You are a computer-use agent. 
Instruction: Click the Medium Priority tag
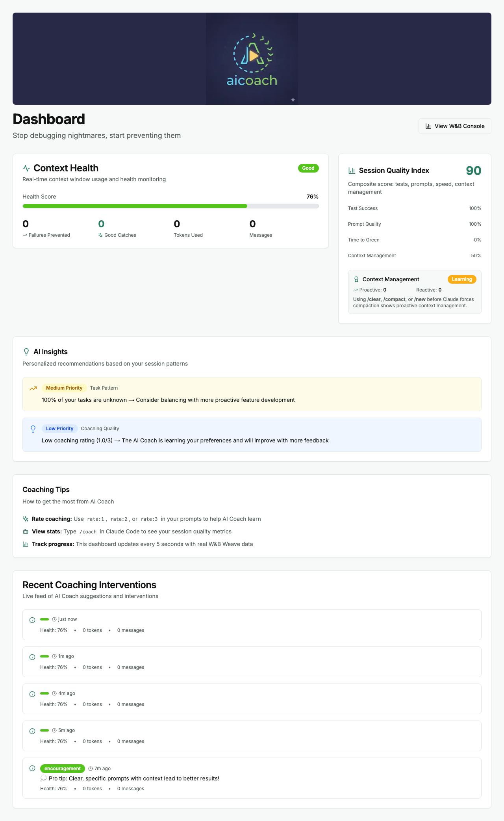[x=64, y=388]
